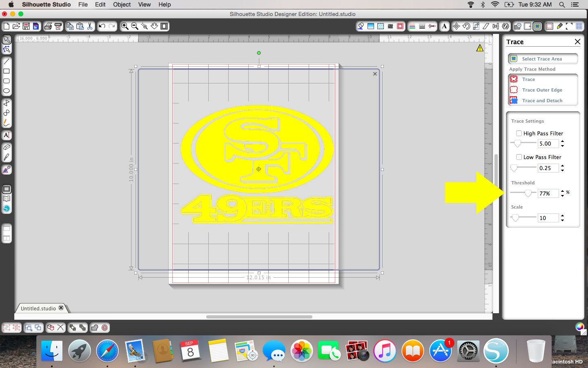The height and width of the screenshot is (368, 588).
Task: Adjust the High Pass Filter slider
Action: point(517,144)
